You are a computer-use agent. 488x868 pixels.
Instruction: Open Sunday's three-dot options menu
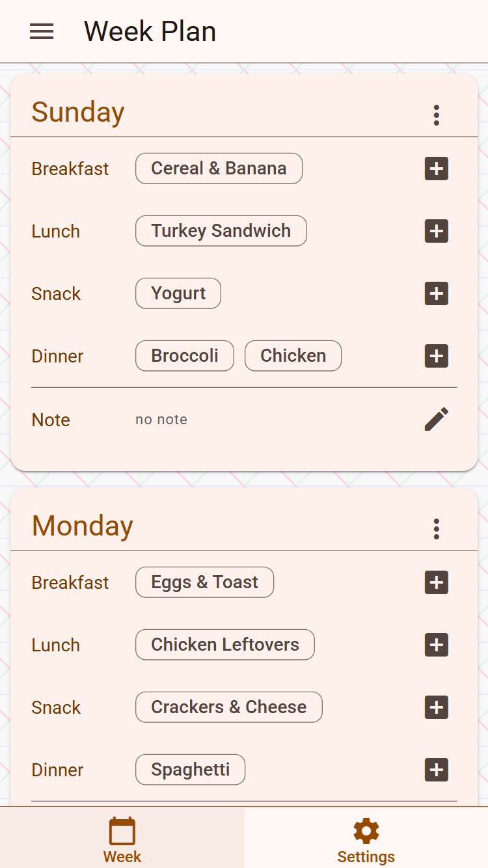436,115
